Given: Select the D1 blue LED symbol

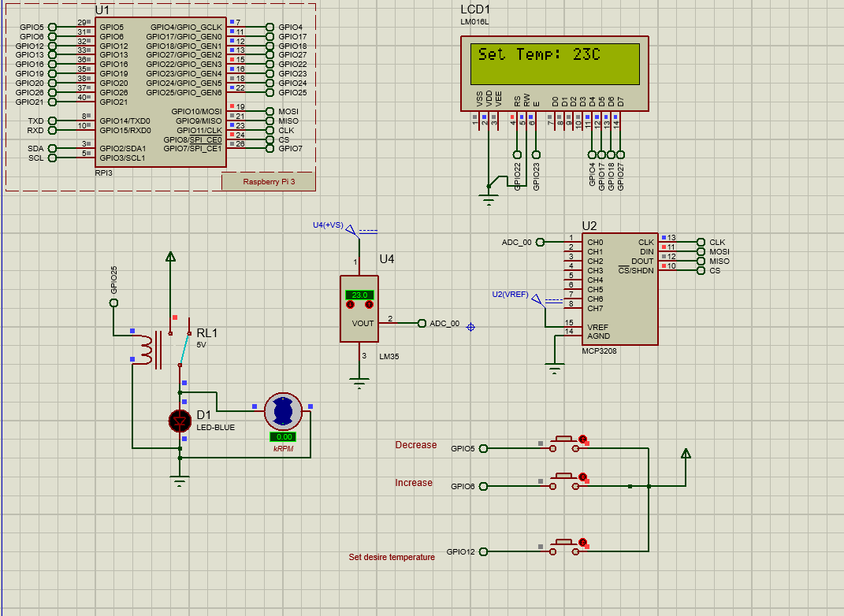Looking at the screenshot, I should point(180,421).
